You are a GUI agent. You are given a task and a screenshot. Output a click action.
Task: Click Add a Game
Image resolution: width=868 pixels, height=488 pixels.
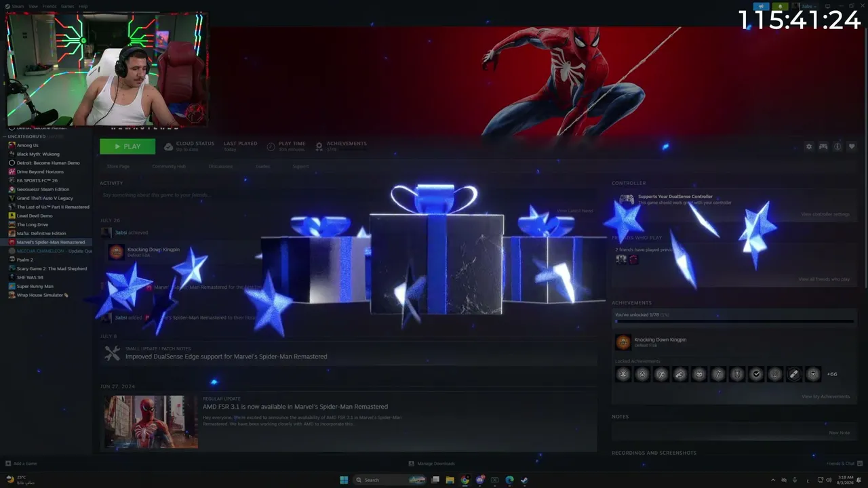21,464
